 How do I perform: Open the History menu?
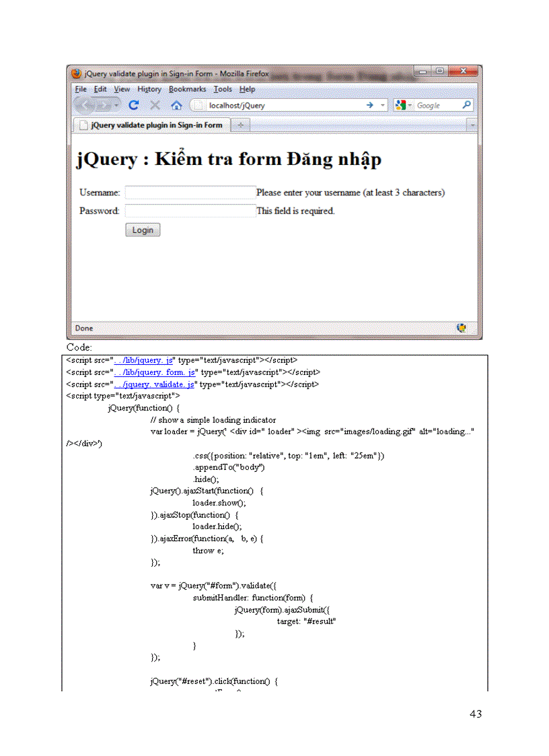tap(149, 89)
